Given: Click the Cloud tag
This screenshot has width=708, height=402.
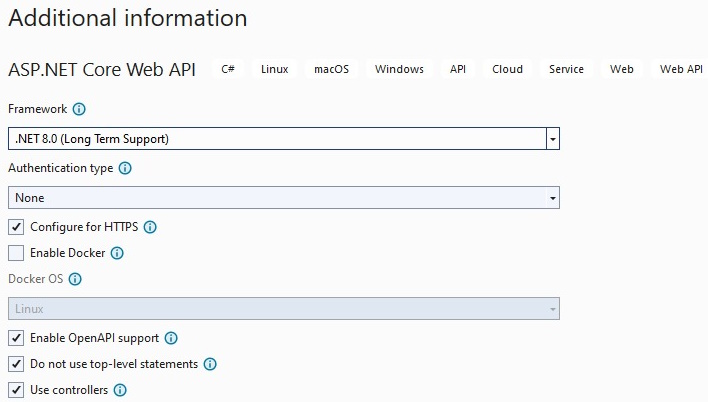Looking at the screenshot, I should click(508, 69).
